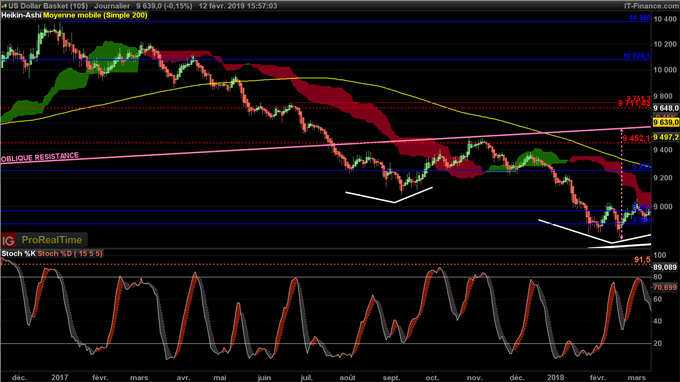Click the Stoch %K label
This screenshot has width=680, height=382.
click(x=18, y=254)
